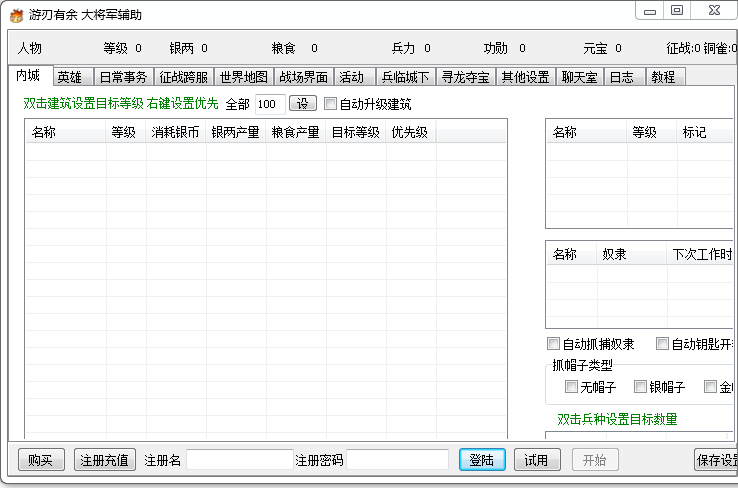This screenshot has height=488, width=738.
Task: Click the 登陆 button
Action: [482, 460]
